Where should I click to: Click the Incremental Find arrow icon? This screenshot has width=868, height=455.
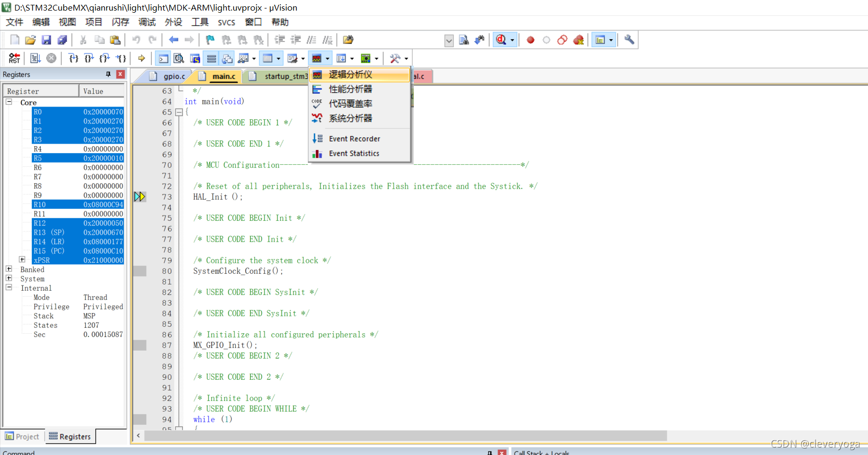[480, 40]
